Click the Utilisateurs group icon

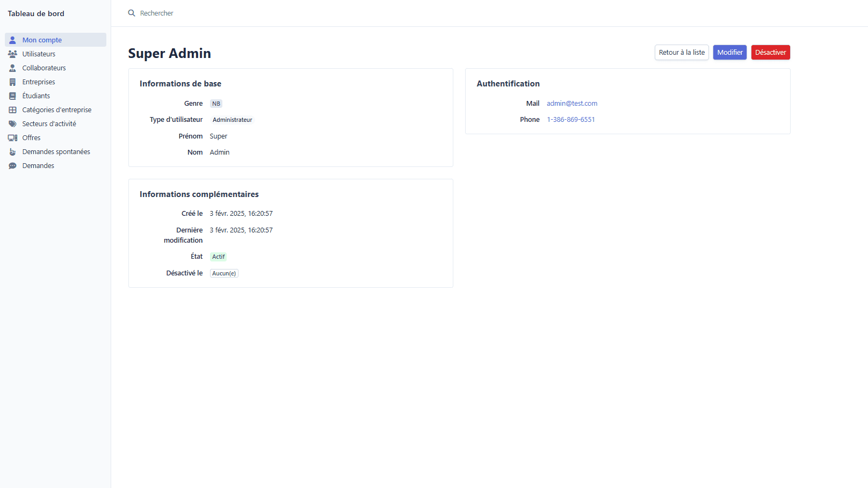tap(12, 54)
